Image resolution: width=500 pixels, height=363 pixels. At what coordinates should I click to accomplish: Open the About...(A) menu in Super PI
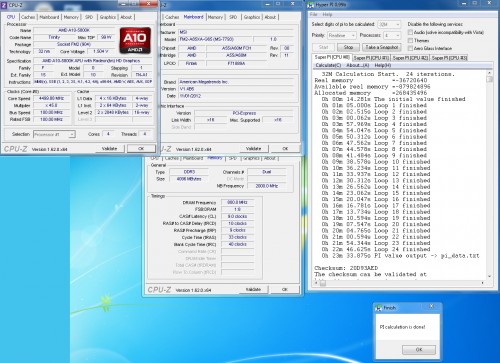pos(357,65)
